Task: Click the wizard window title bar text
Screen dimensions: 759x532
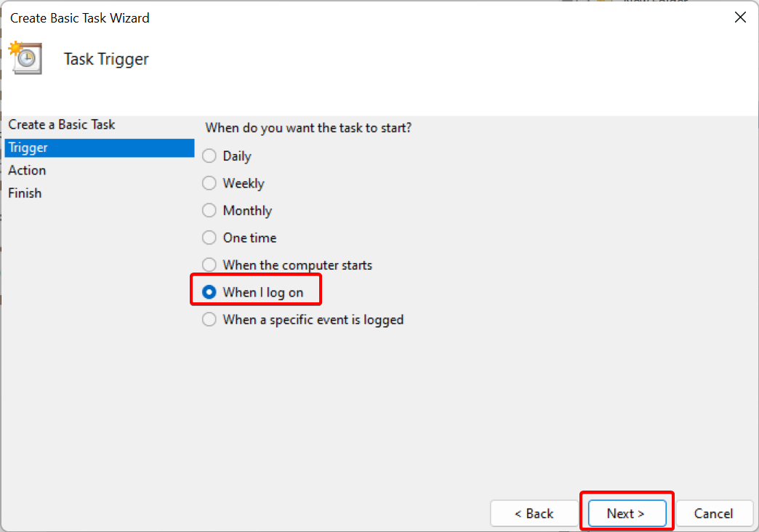Action: 80,18
